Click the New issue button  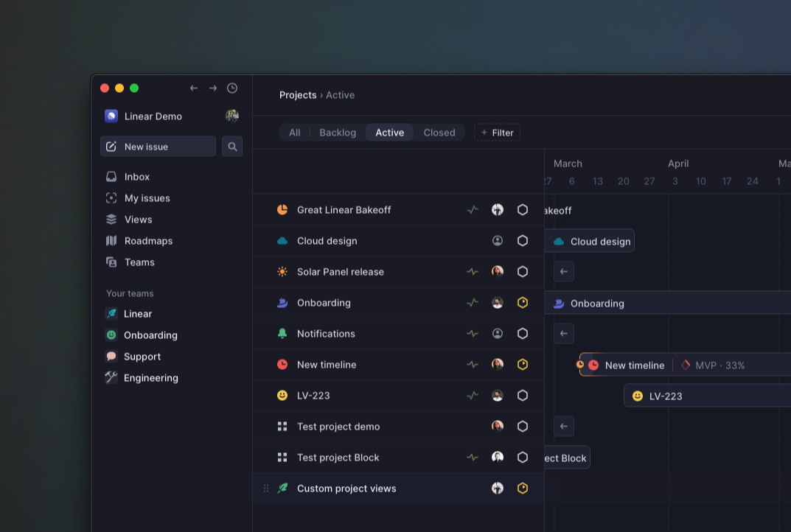pyautogui.click(x=147, y=146)
